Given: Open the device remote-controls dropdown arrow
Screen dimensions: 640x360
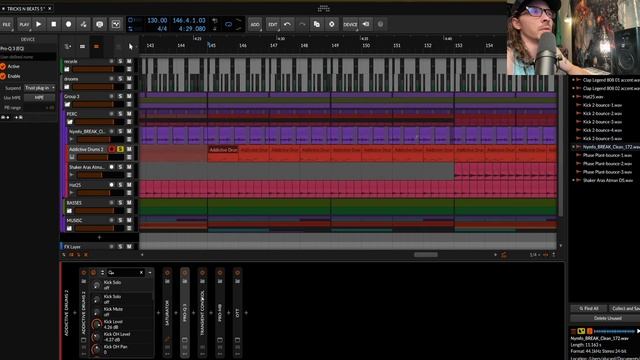Looking at the screenshot, I should (x=150, y=272).
